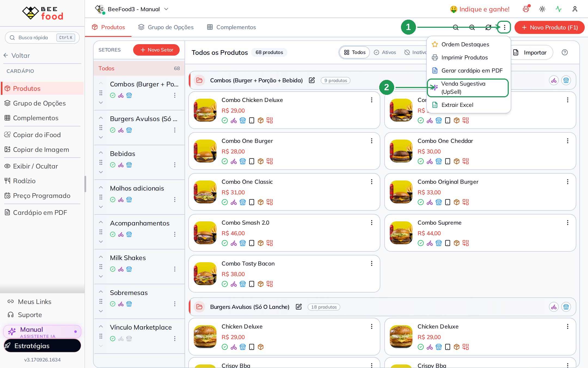Image resolution: width=588 pixels, height=368 pixels.
Task: Open the Estratégias button
Action: point(42,346)
